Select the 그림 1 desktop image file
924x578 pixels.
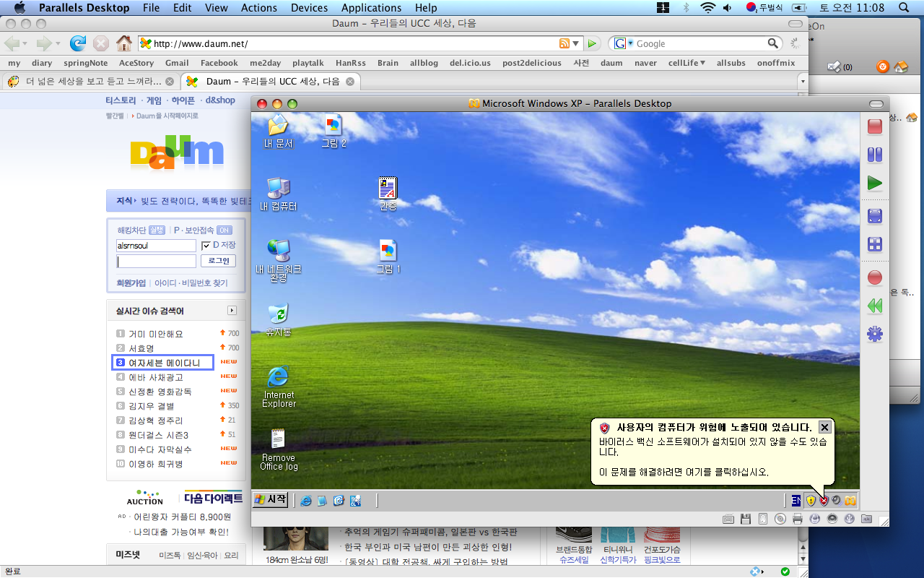click(x=388, y=257)
